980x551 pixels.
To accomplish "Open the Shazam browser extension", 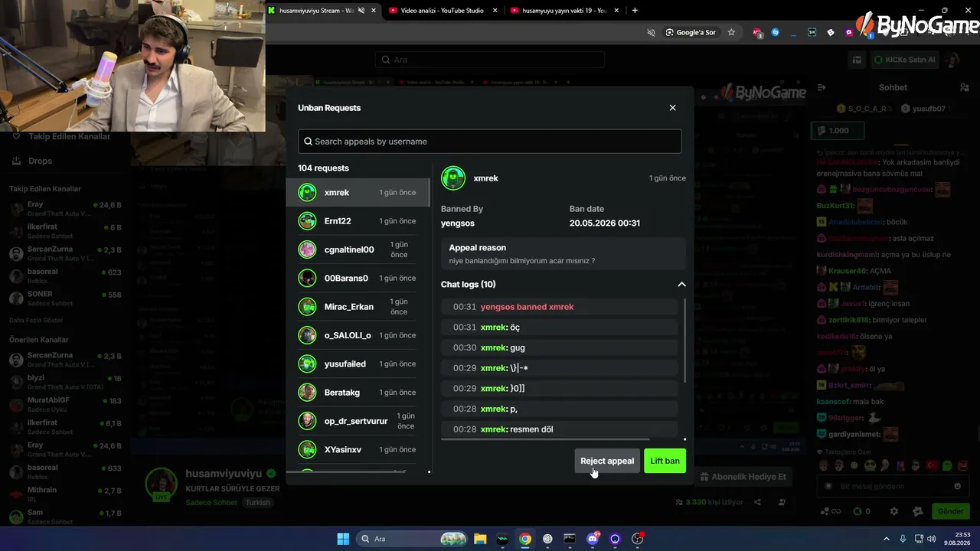I will (x=775, y=32).
